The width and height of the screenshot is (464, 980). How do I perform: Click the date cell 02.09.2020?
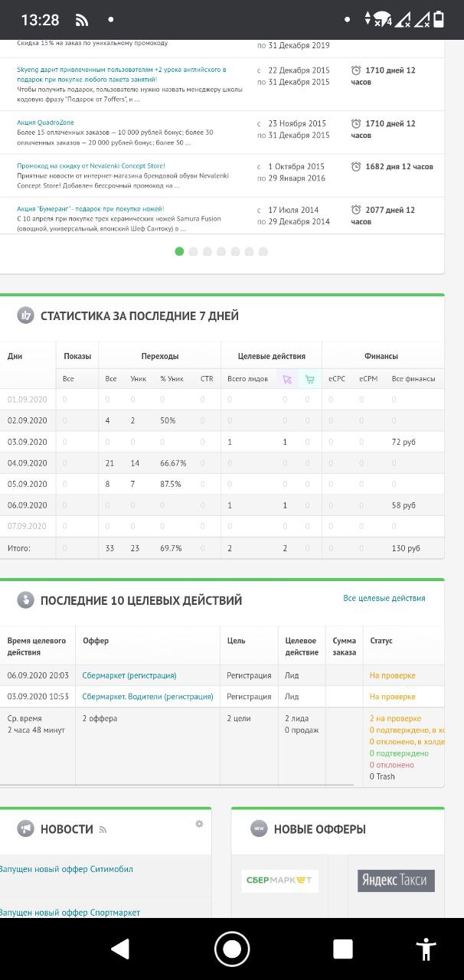28,420
